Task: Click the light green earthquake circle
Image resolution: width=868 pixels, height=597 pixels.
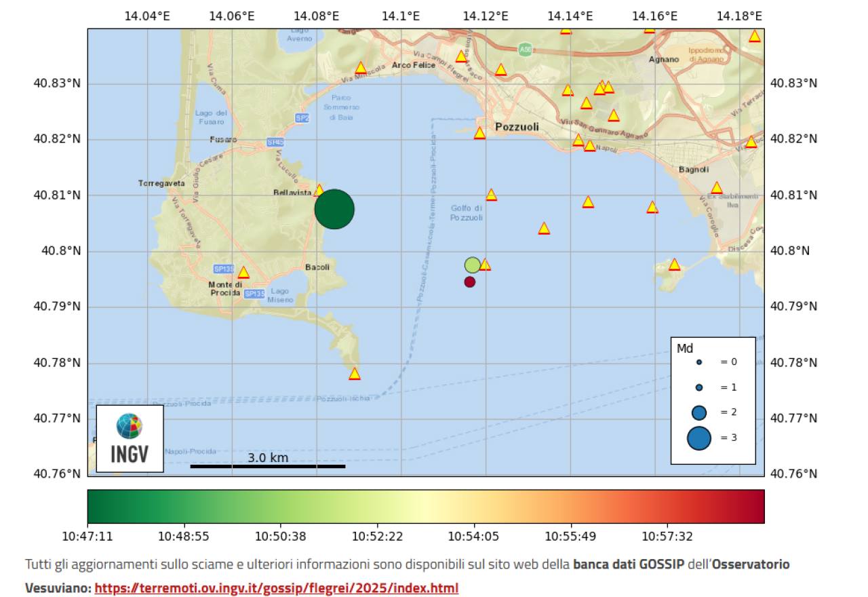Action: [473, 265]
